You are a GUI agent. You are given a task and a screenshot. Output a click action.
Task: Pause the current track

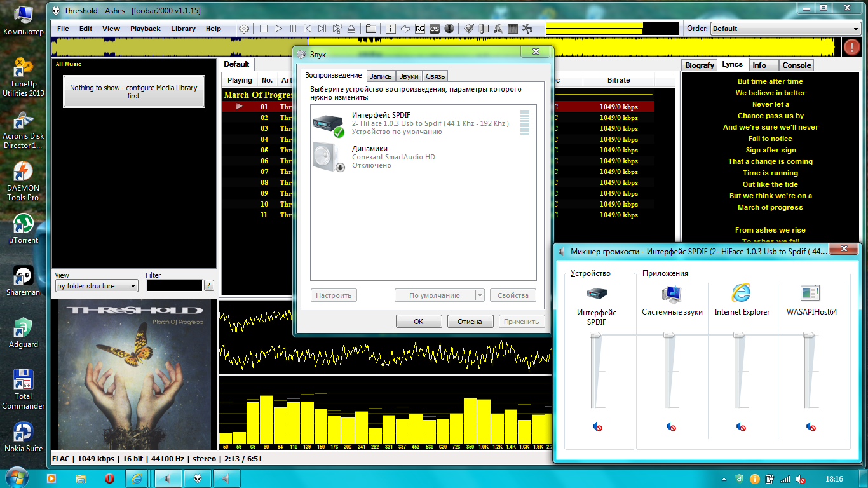point(293,29)
